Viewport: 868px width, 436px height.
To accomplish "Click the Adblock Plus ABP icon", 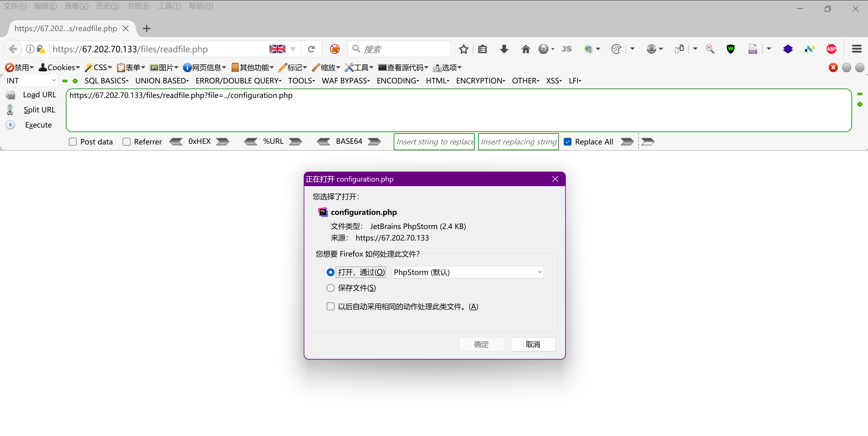I will tap(831, 49).
